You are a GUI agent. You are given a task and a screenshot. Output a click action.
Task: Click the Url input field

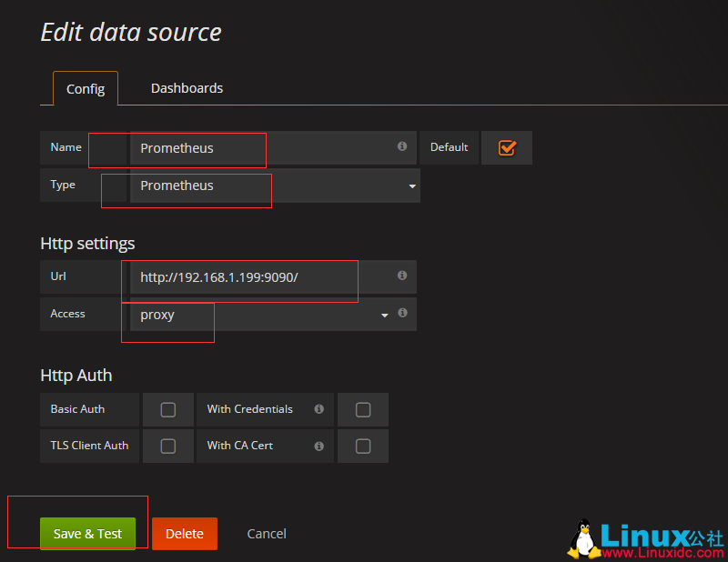[259, 276]
